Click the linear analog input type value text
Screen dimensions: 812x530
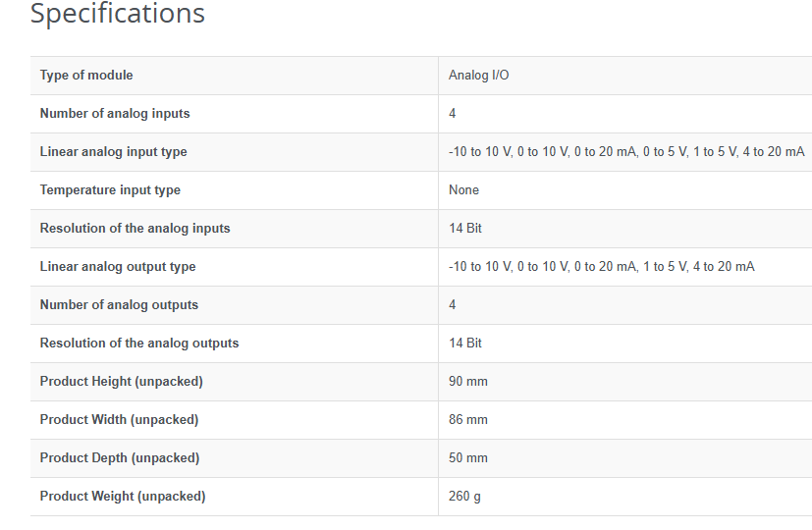625,152
